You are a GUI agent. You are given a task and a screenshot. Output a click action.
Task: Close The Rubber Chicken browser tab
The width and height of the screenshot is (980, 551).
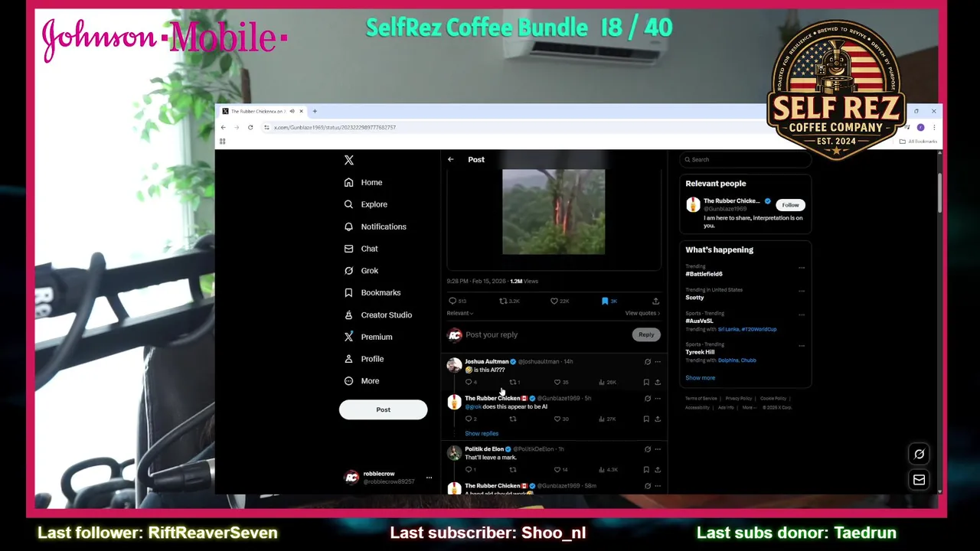pos(301,111)
